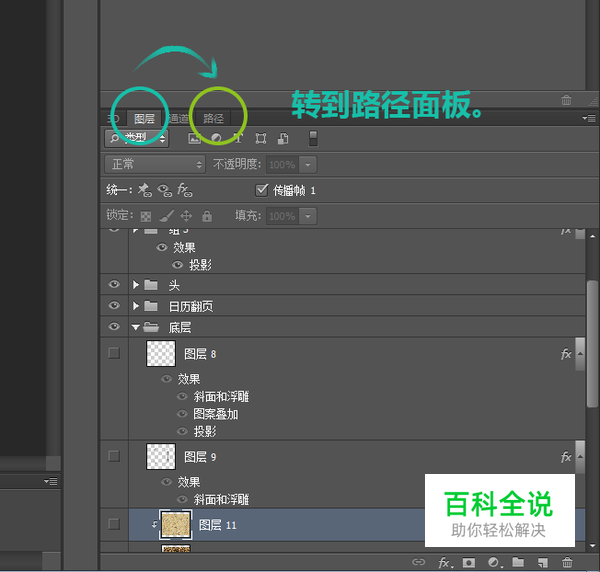Show 图层 9 via visibility box
The image size is (600, 572).
[x=114, y=456]
